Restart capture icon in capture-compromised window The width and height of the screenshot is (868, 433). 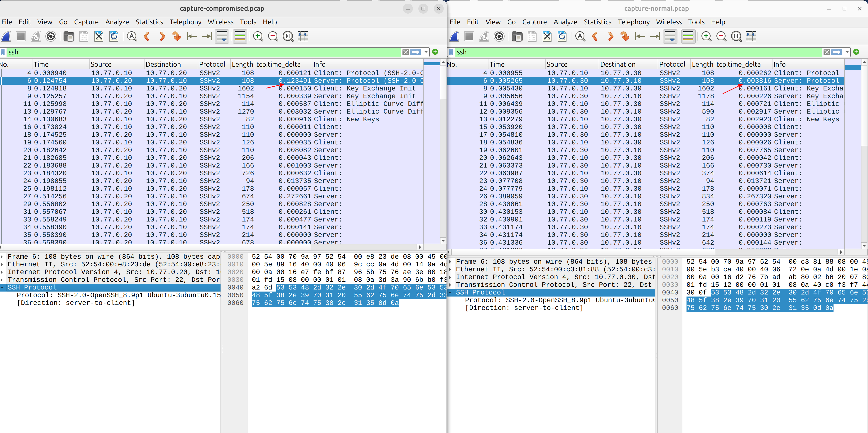[36, 36]
